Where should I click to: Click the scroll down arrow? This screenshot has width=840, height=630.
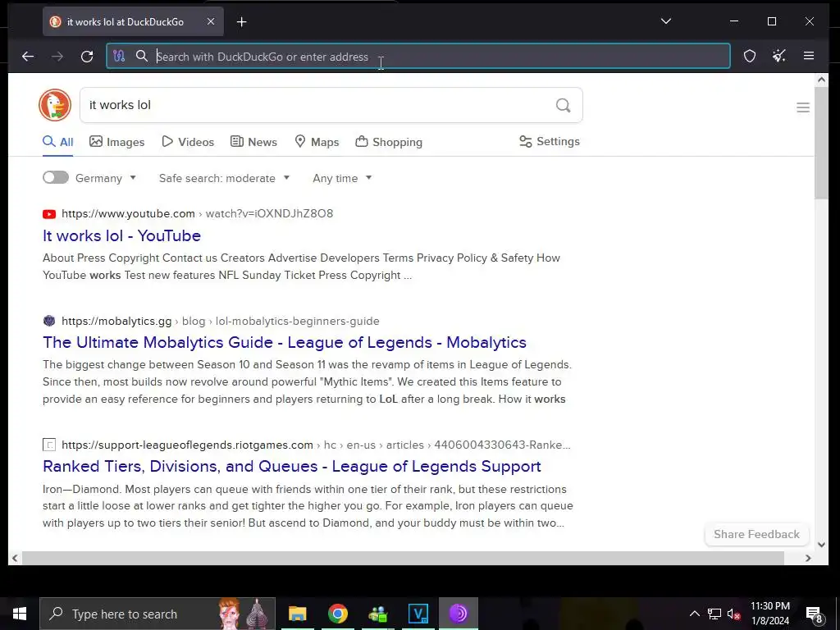pyautogui.click(x=821, y=545)
